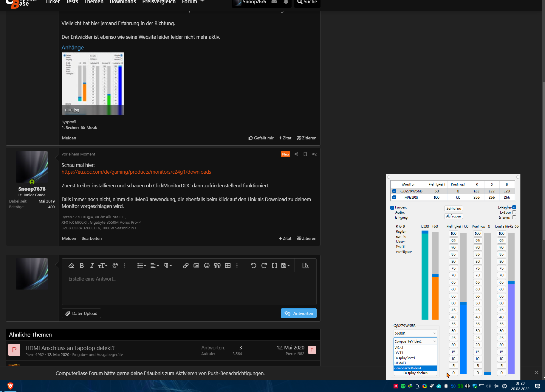Open the paragraph format dropdown
545x392 pixels.
(168, 265)
